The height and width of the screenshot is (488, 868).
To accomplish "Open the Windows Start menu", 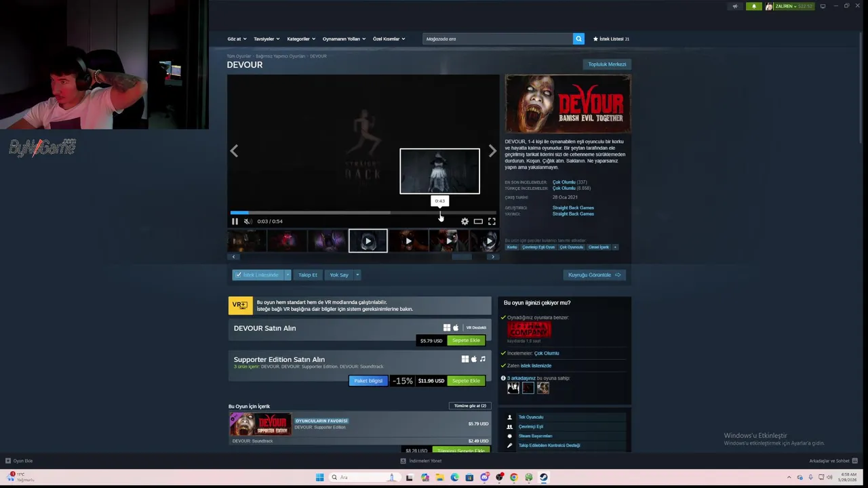I will (x=319, y=477).
